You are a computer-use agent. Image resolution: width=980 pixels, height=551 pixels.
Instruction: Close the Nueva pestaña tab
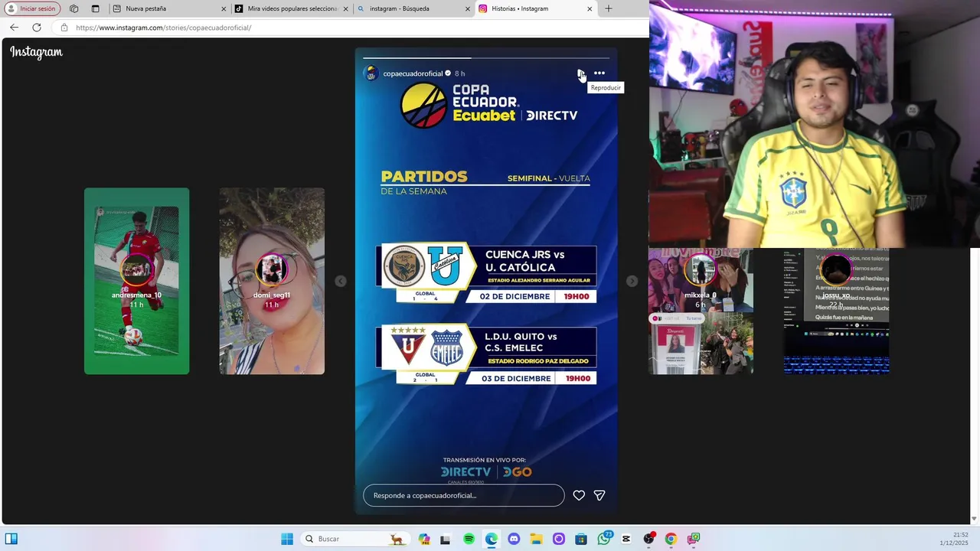coord(224,8)
